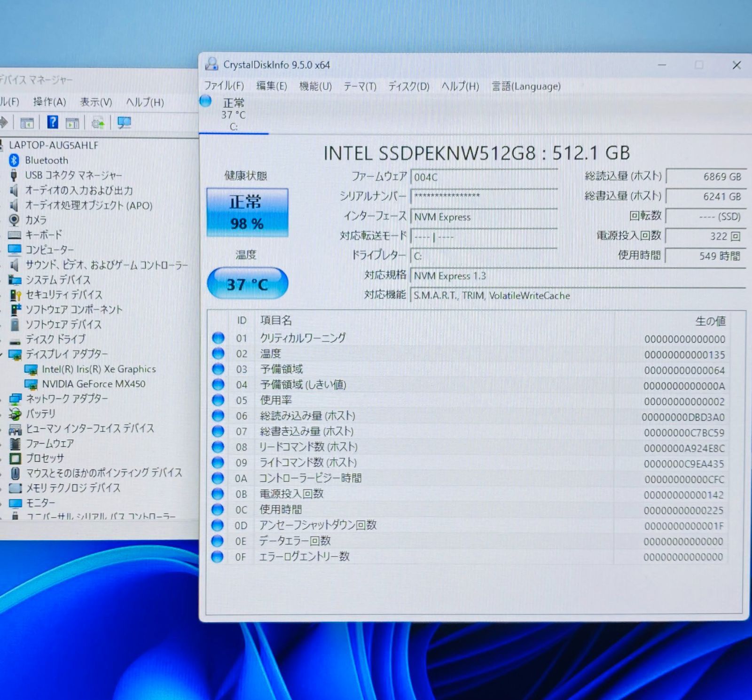Click the scan for hardware changes monitor icon

pos(125,123)
